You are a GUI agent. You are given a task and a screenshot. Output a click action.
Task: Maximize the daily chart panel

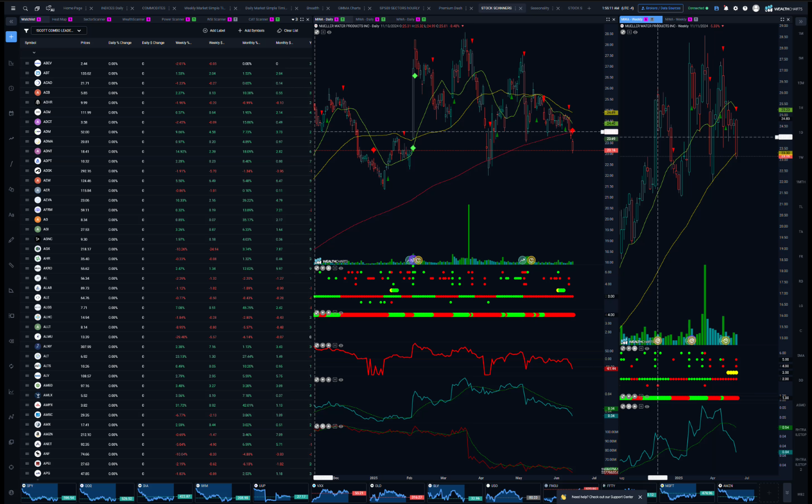pyautogui.click(x=607, y=20)
